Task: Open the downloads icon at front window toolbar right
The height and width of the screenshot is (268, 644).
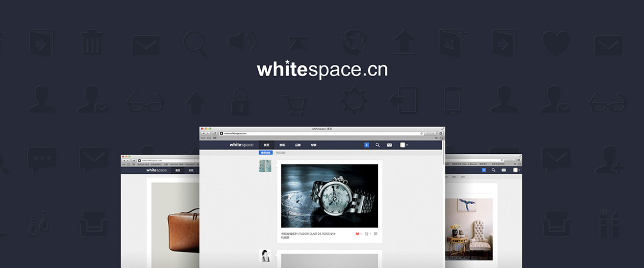Action: click(x=441, y=133)
